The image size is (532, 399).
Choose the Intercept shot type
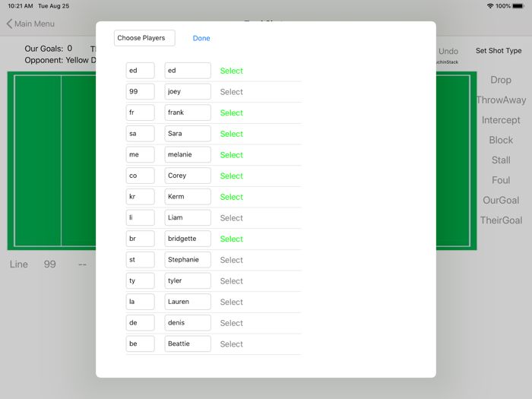point(501,120)
